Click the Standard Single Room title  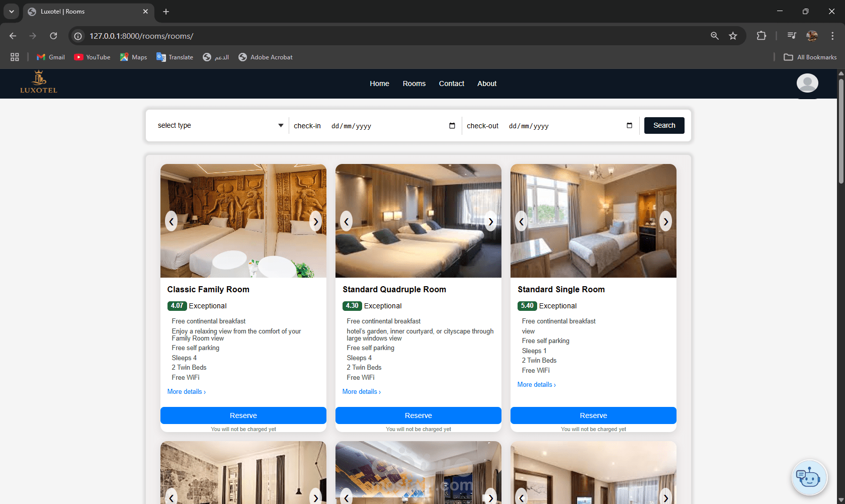click(561, 289)
